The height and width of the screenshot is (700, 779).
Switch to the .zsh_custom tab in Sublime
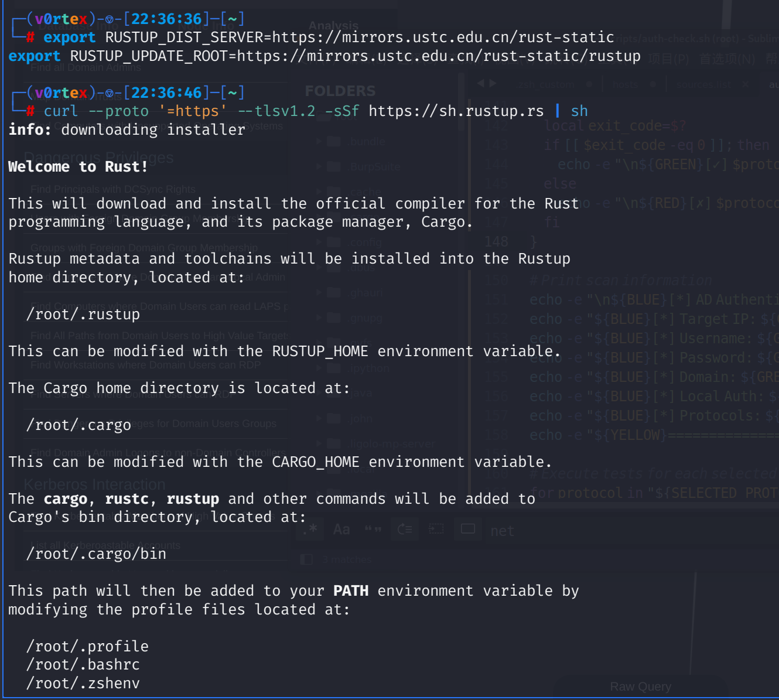click(546, 84)
